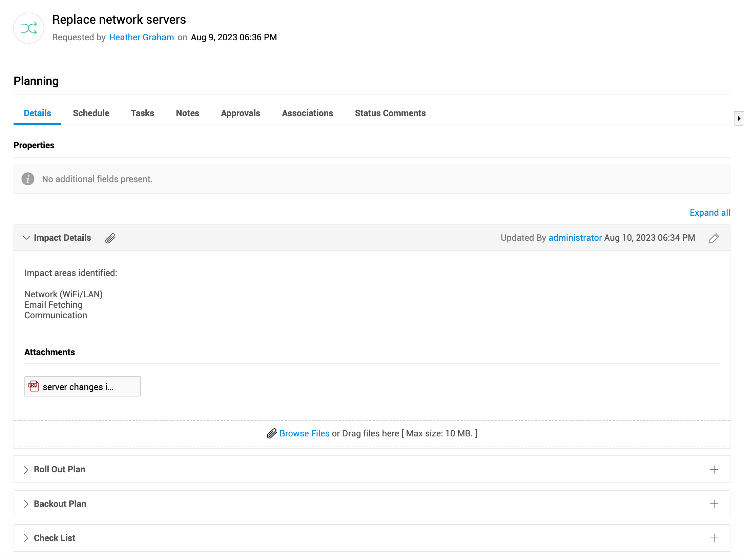Switch to the Schedule tab
Image resolution: width=744 pixels, height=560 pixels.
91,113
